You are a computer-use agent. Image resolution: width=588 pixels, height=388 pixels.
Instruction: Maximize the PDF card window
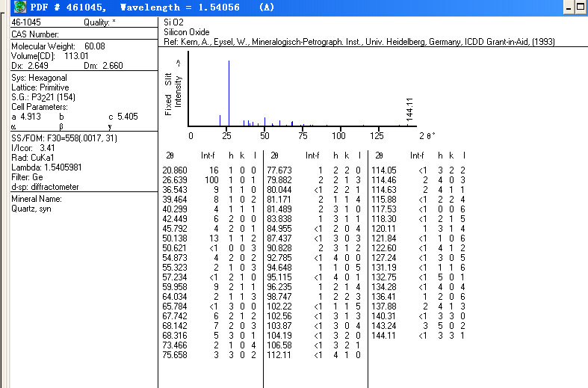click(x=581, y=7)
